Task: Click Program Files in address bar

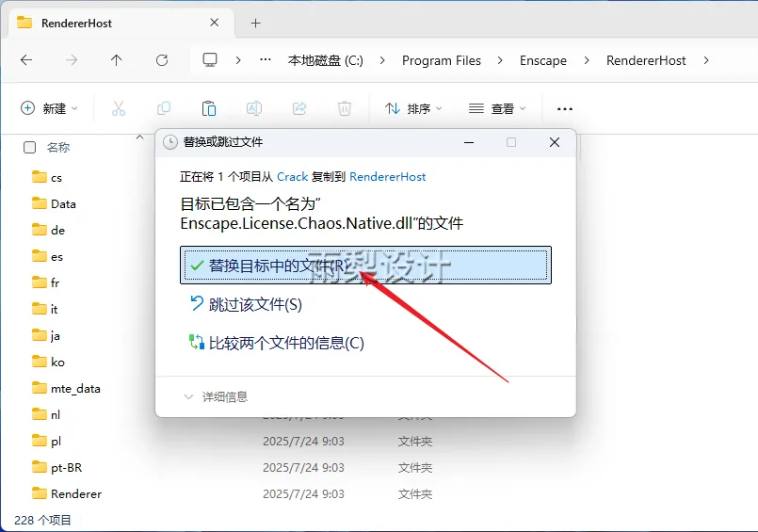Action: click(442, 60)
